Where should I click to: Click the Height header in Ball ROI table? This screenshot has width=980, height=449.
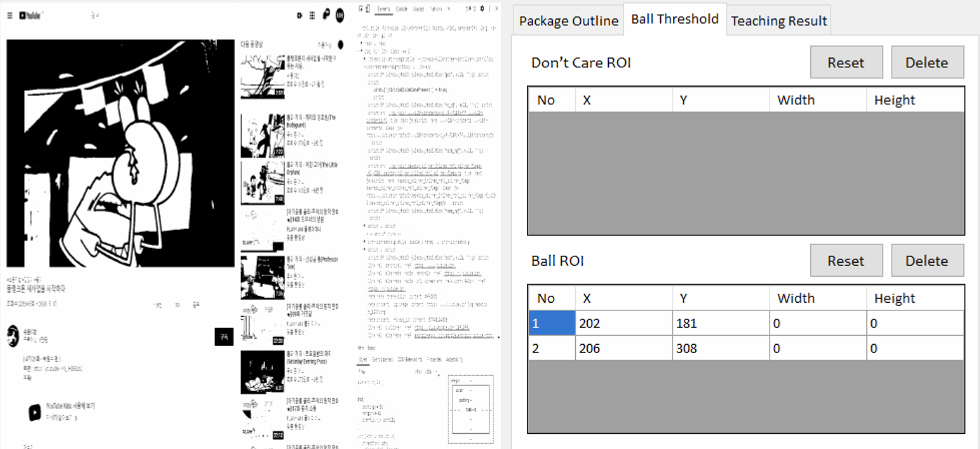(915, 298)
